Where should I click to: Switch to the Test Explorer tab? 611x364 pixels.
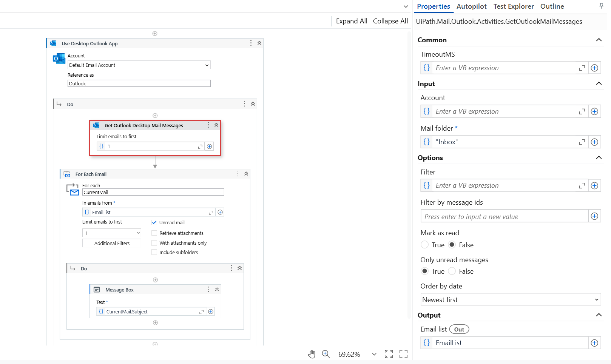point(514,6)
